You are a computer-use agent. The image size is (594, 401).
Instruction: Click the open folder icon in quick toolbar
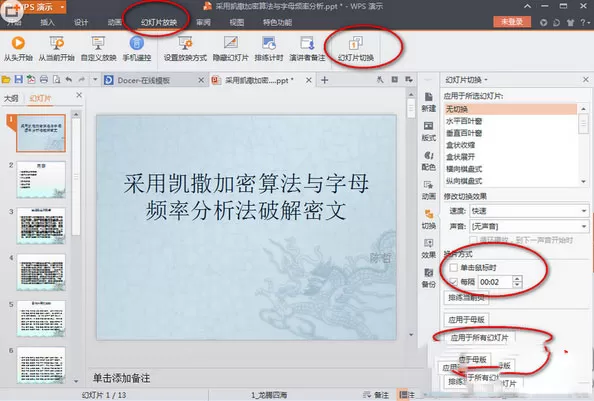pos(6,80)
